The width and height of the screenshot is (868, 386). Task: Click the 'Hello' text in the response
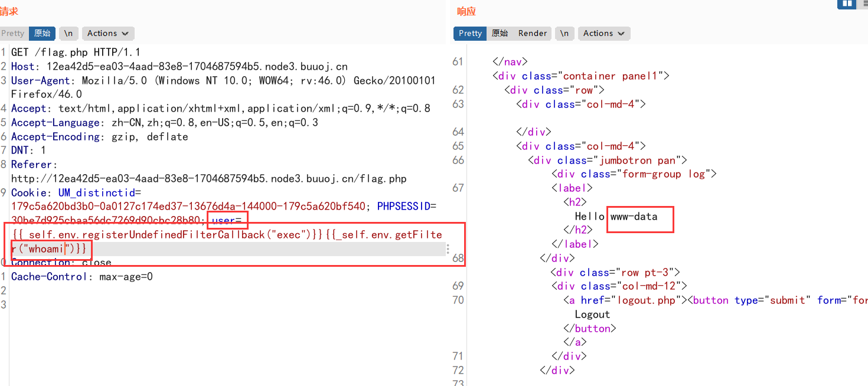tap(589, 217)
